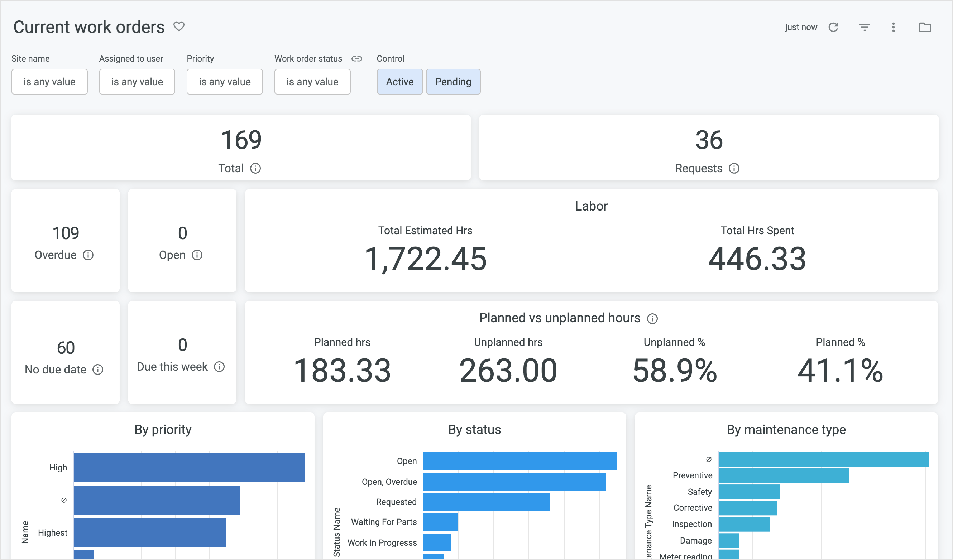953x560 pixels.
Task: Show info for Requests tile
Action: (734, 169)
